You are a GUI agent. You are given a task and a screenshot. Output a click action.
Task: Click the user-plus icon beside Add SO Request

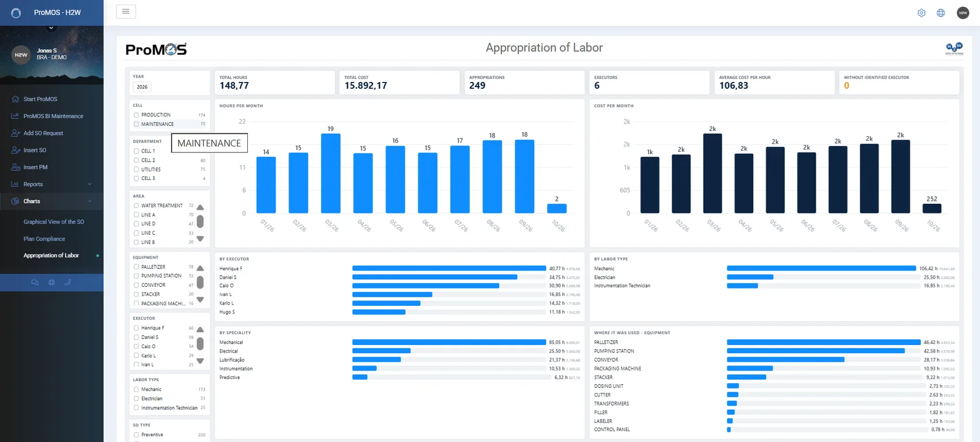[x=16, y=133]
